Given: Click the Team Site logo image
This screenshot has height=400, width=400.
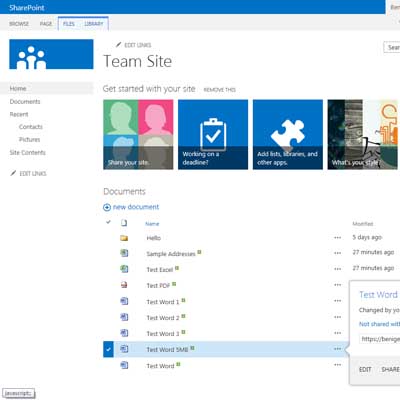Looking at the screenshot, I should coord(51,54).
